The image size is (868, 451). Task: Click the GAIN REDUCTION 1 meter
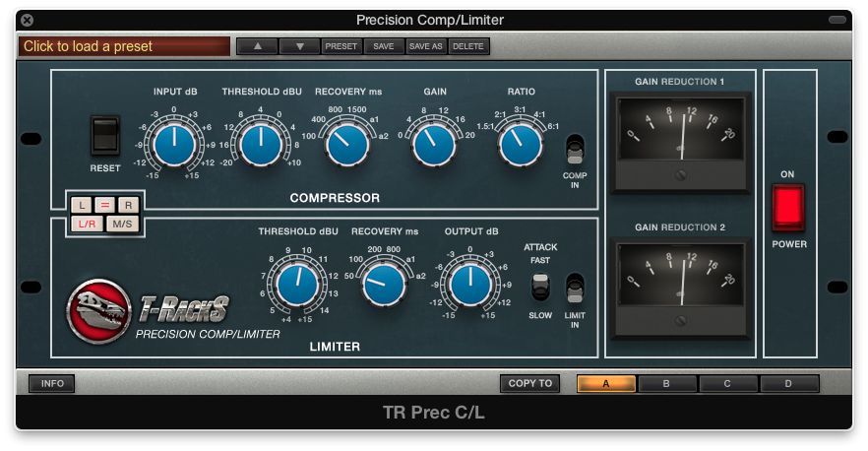pos(680,143)
